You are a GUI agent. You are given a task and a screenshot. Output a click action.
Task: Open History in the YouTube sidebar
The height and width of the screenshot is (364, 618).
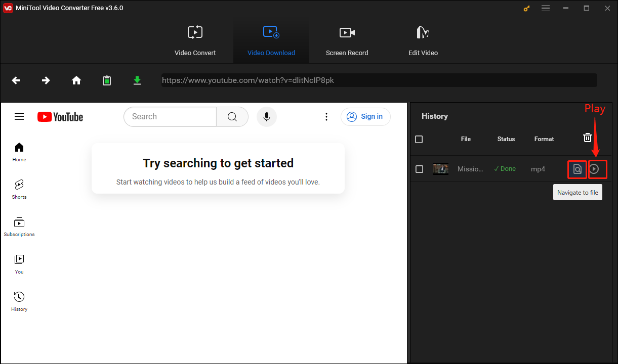19,302
